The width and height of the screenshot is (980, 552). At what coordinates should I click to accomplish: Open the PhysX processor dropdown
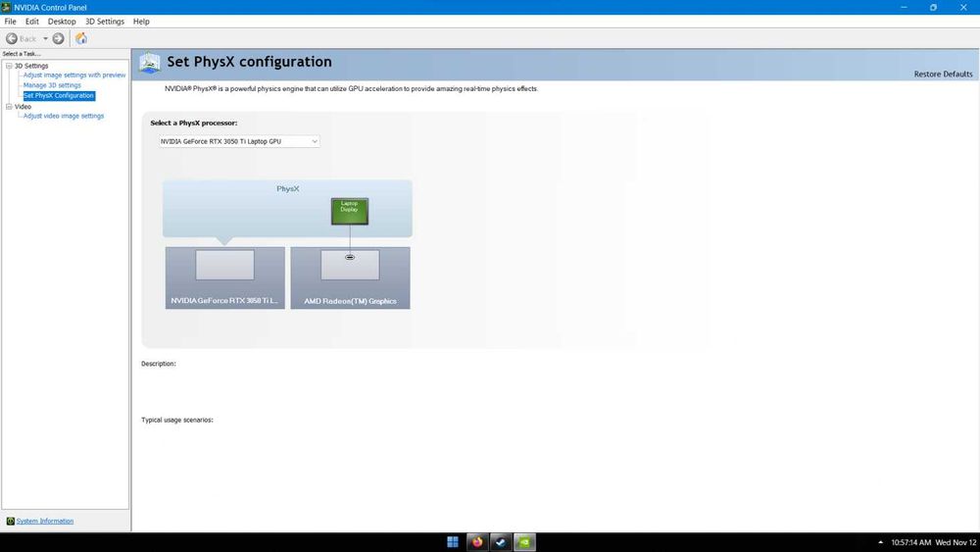(x=239, y=141)
